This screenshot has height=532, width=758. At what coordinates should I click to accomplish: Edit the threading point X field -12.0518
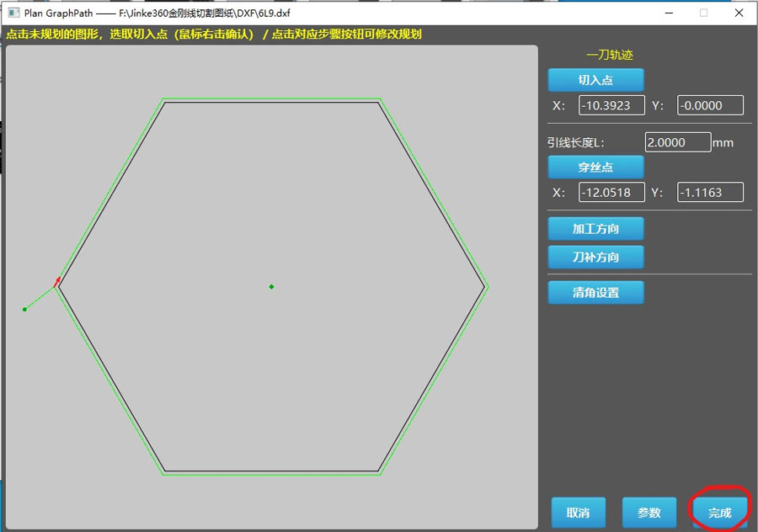611,192
